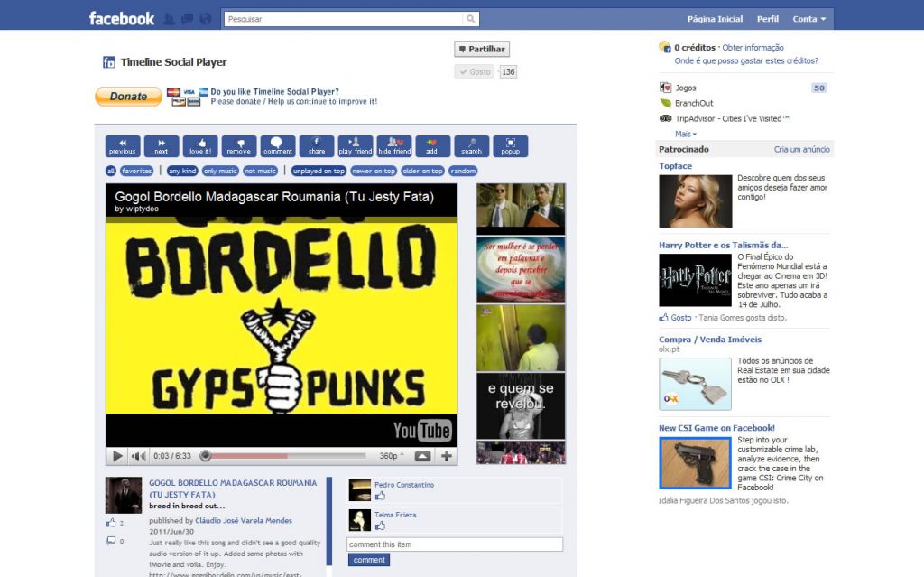The width and height of the screenshot is (924, 577).
Task: Select 'random' playback order
Action: [x=463, y=171]
